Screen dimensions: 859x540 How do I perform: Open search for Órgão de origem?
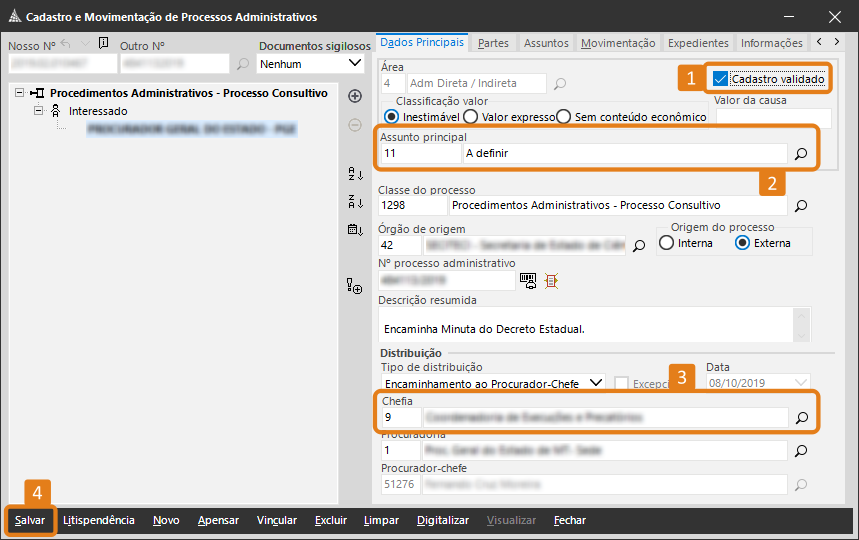click(639, 245)
